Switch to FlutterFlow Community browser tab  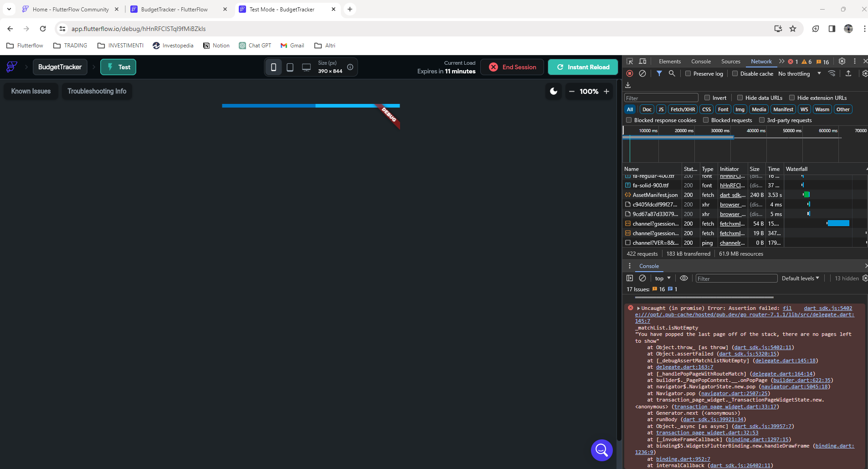point(71,9)
